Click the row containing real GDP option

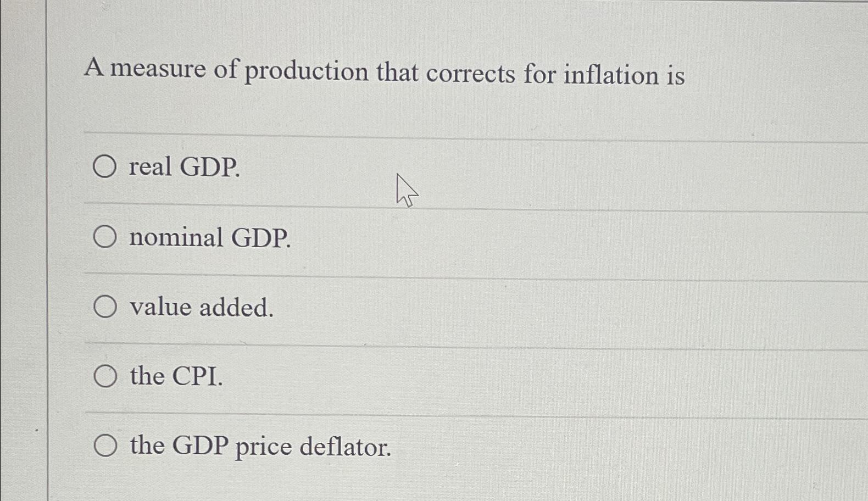coord(385,168)
